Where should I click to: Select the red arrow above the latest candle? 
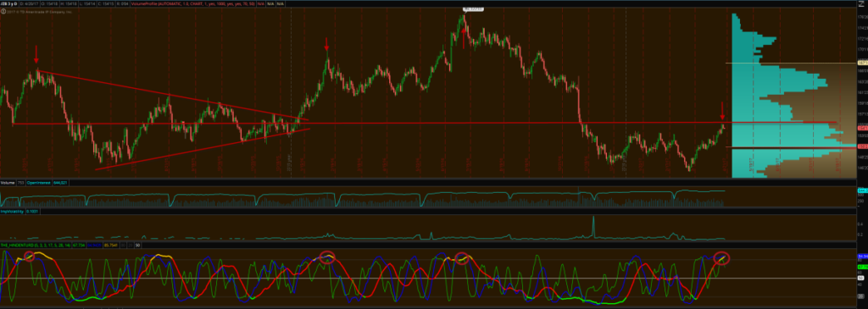tap(722, 111)
